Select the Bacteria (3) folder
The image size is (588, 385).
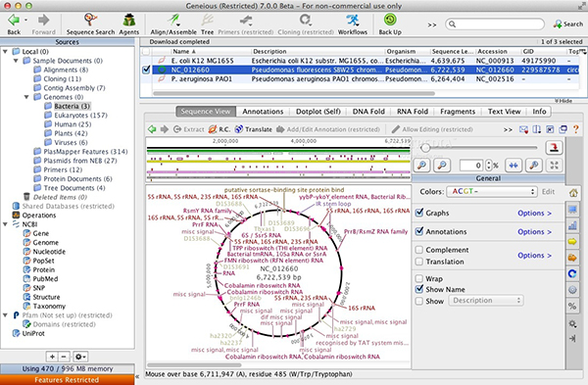click(x=72, y=106)
